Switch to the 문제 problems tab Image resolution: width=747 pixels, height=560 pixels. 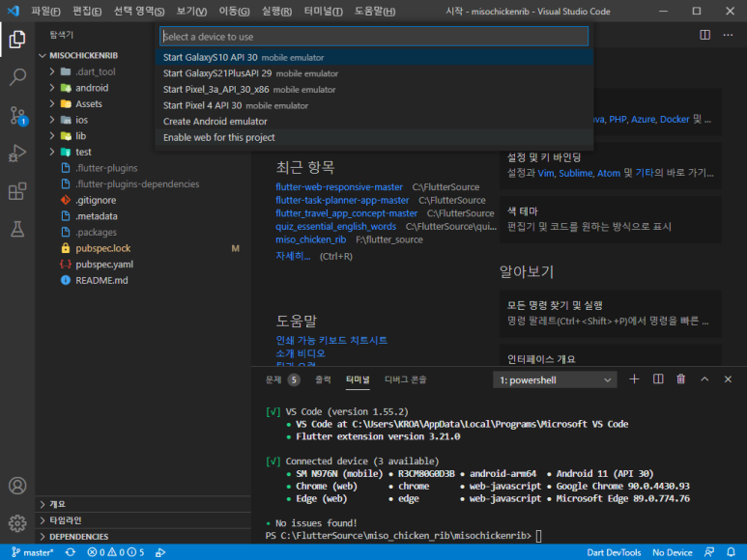[282, 379]
